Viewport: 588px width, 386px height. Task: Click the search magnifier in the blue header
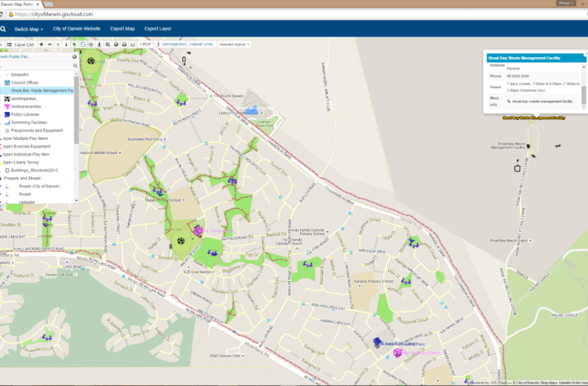tap(3, 29)
